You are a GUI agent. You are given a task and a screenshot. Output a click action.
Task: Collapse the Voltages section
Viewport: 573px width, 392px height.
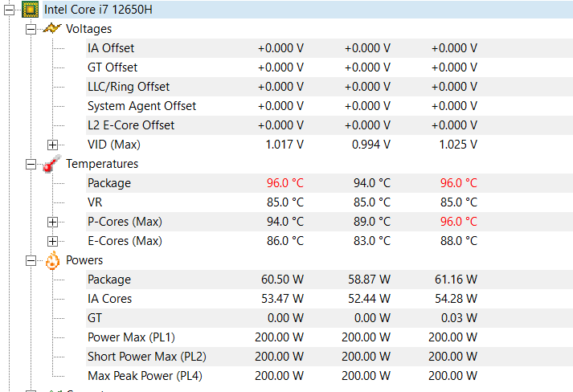(31, 29)
